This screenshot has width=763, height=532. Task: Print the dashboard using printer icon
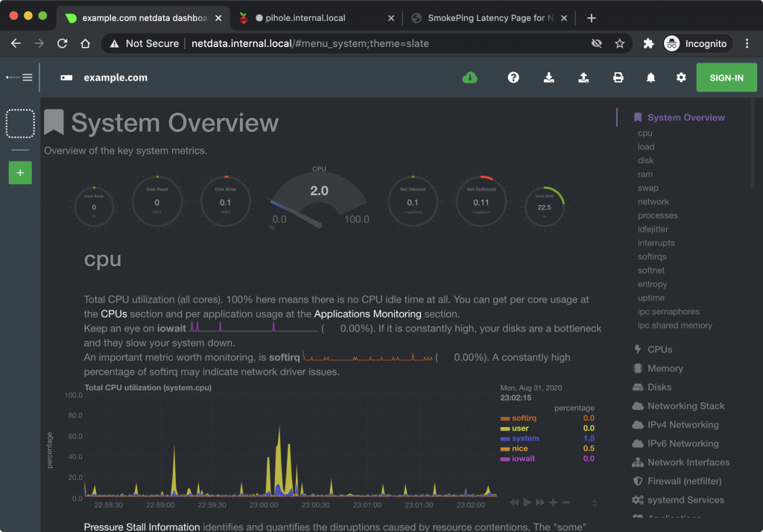(618, 77)
